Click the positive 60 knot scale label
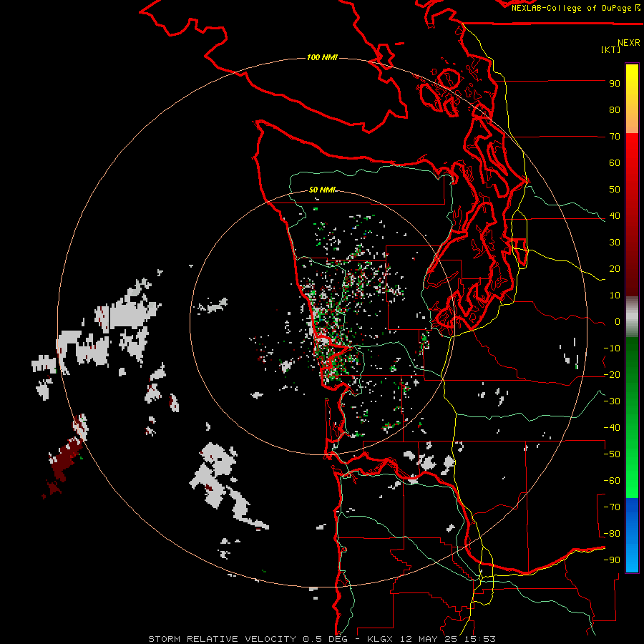 coord(615,163)
